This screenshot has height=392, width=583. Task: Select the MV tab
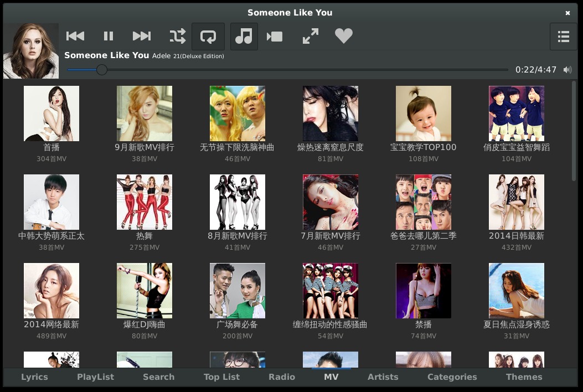tap(331, 376)
